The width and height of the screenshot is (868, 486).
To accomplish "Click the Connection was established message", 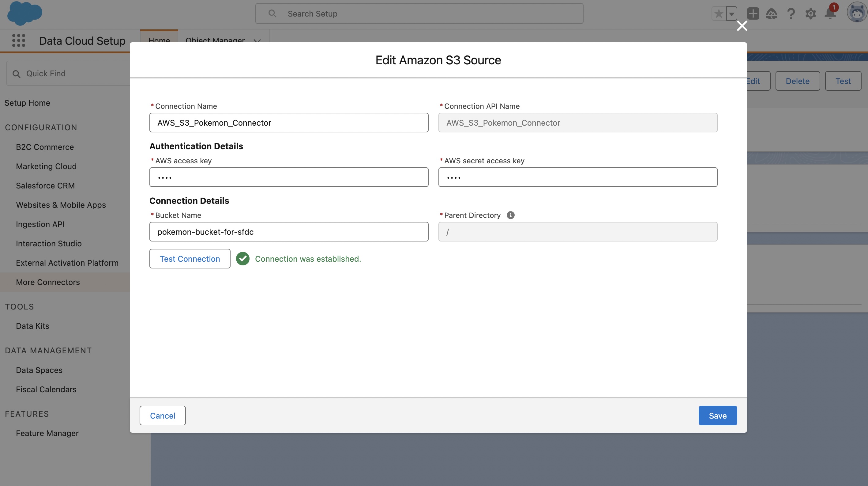I will click(308, 259).
